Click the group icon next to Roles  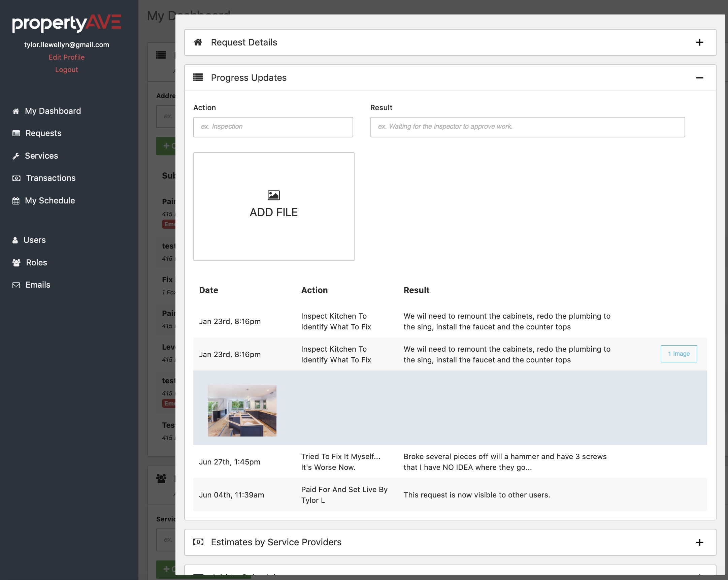[x=16, y=262]
